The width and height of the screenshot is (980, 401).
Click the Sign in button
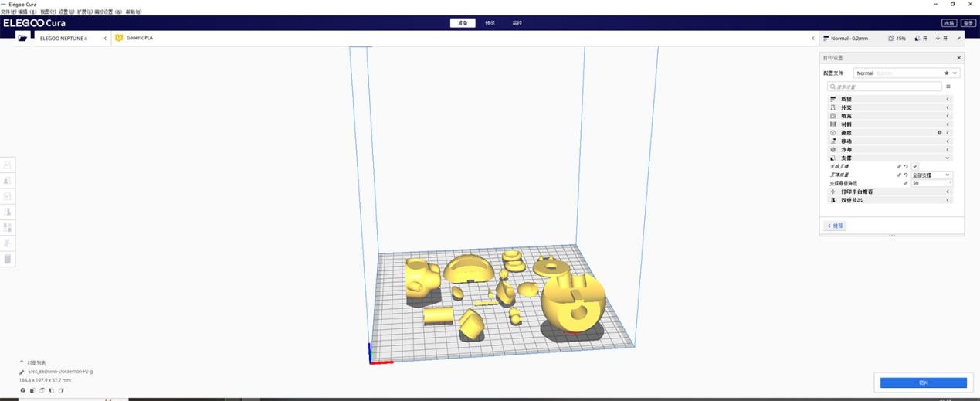point(968,23)
